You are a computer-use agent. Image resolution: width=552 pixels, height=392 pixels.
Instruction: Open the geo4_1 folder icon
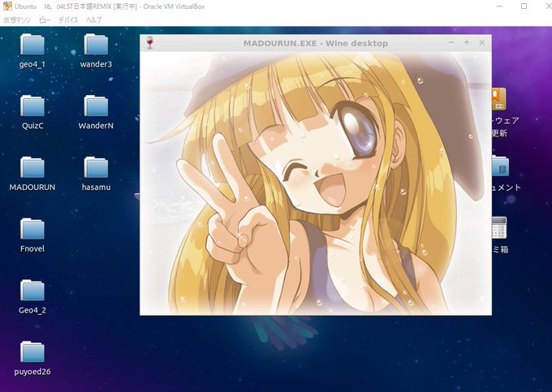[32, 45]
